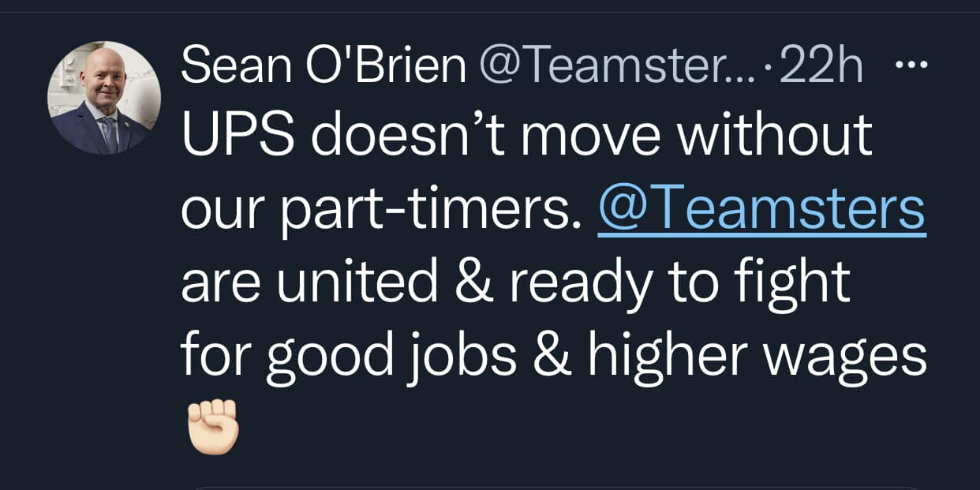The image size is (980, 490).
Task: Click the text 'for good jobs & higher wages'
Action: pyautogui.click(x=554, y=354)
